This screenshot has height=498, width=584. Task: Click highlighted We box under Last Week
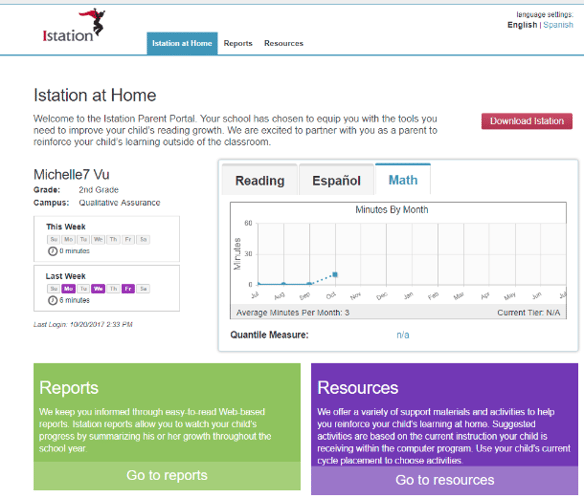point(98,289)
